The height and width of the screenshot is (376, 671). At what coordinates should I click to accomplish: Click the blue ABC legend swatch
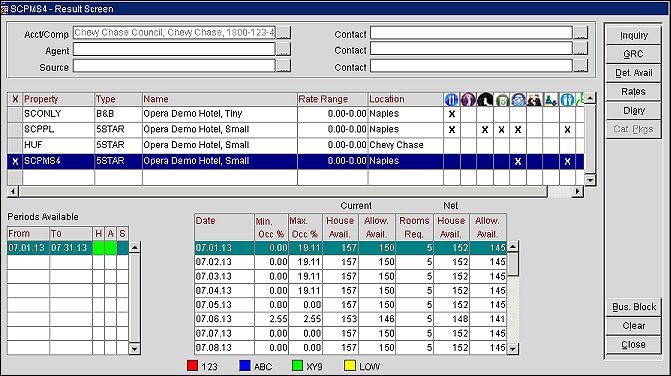[245, 366]
